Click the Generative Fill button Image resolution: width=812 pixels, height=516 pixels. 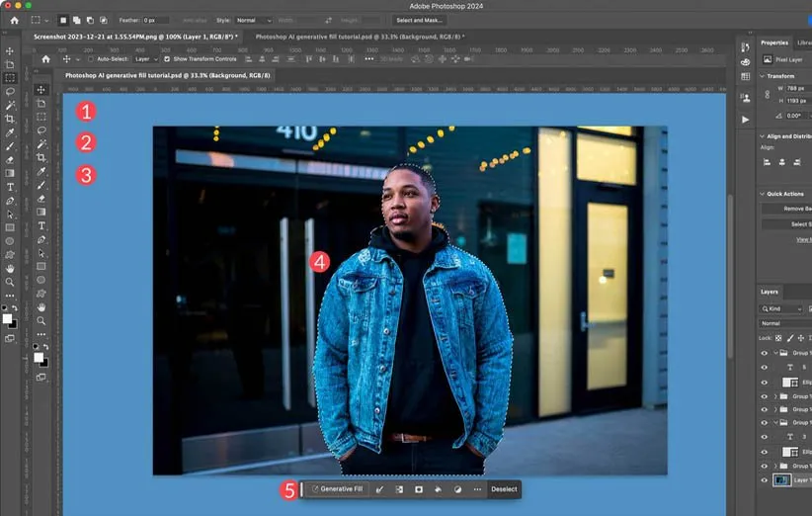[337, 489]
